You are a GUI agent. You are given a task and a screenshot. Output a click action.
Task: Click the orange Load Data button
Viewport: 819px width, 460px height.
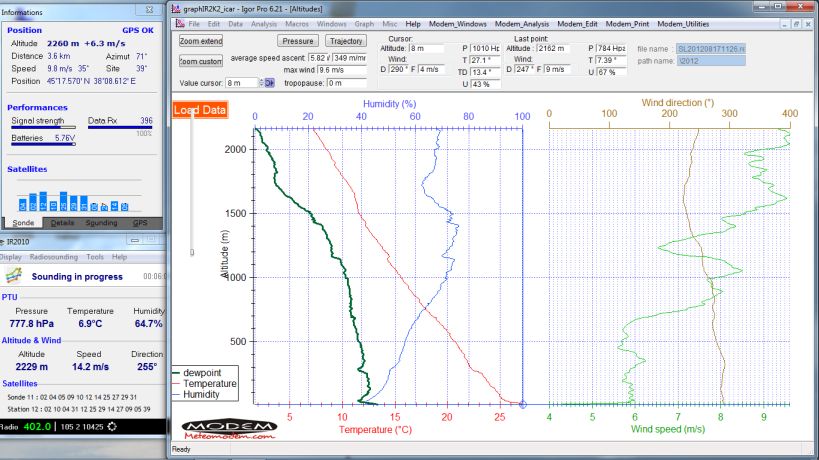tap(200, 110)
